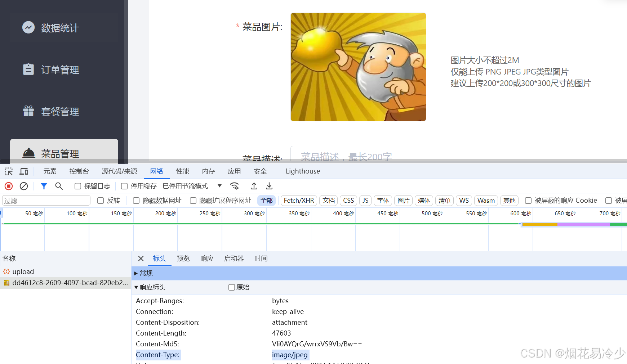627x364 pixels.
Task: Click the 数据统计 sidebar icon
Action: click(28, 27)
